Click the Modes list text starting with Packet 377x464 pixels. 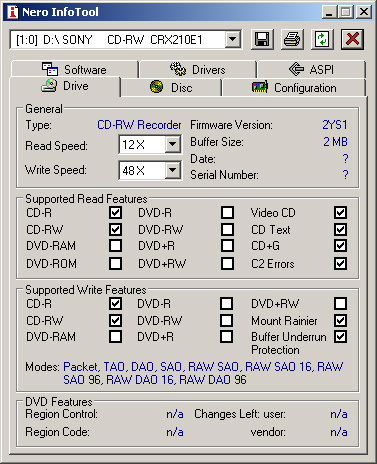(x=203, y=373)
